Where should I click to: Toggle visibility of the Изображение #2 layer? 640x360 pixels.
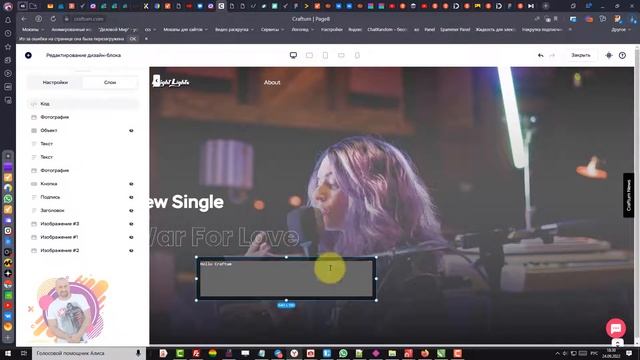[131, 251]
